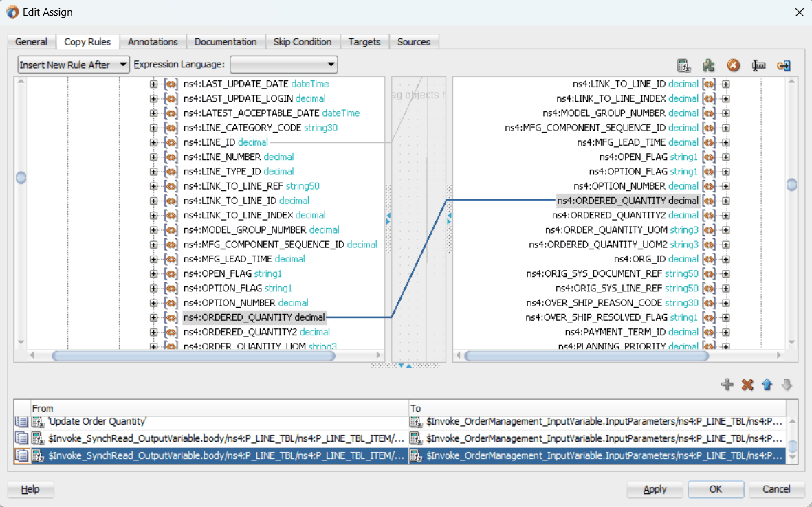Click element icon beside target ns4:OPTION_NUMBER
This screenshot has width=812, height=507.
coord(709,186)
